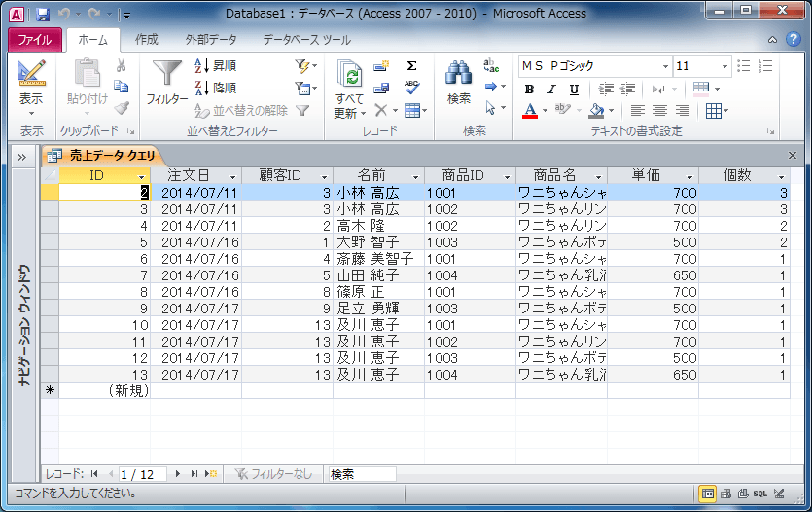This screenshot has width=812, height=512.
Task: Open the font name MS Pゴシック dropdown
Action: pyautogui.click(x=665, y=66)
